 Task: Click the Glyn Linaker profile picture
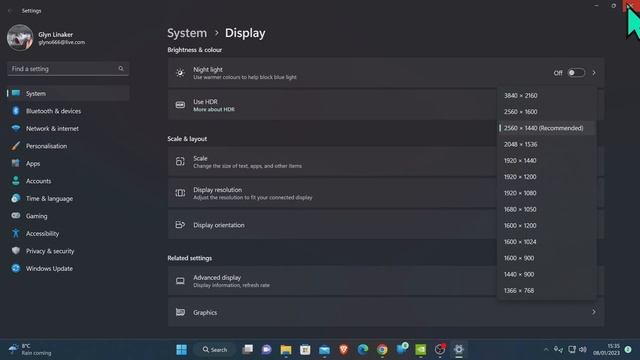20,38
